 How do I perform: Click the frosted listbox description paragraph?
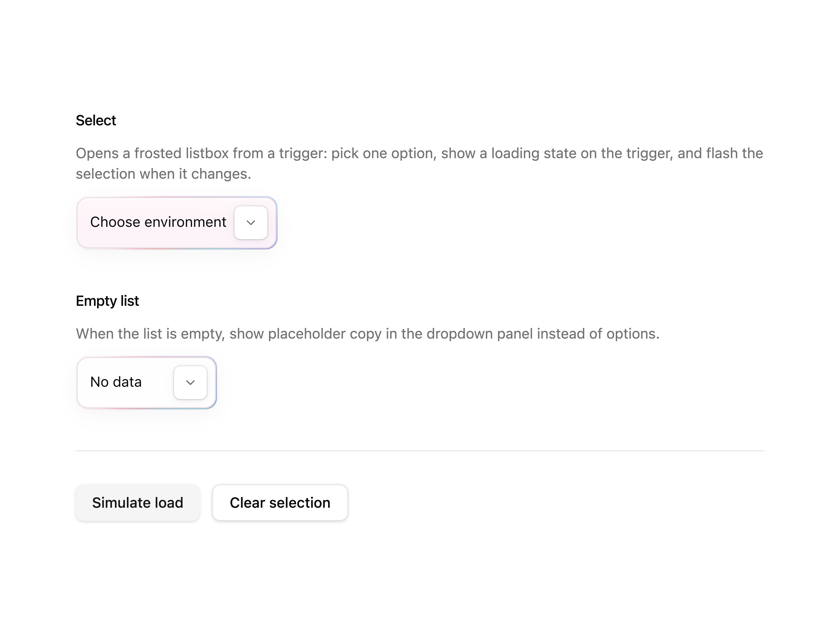click(x=419, y=164)
